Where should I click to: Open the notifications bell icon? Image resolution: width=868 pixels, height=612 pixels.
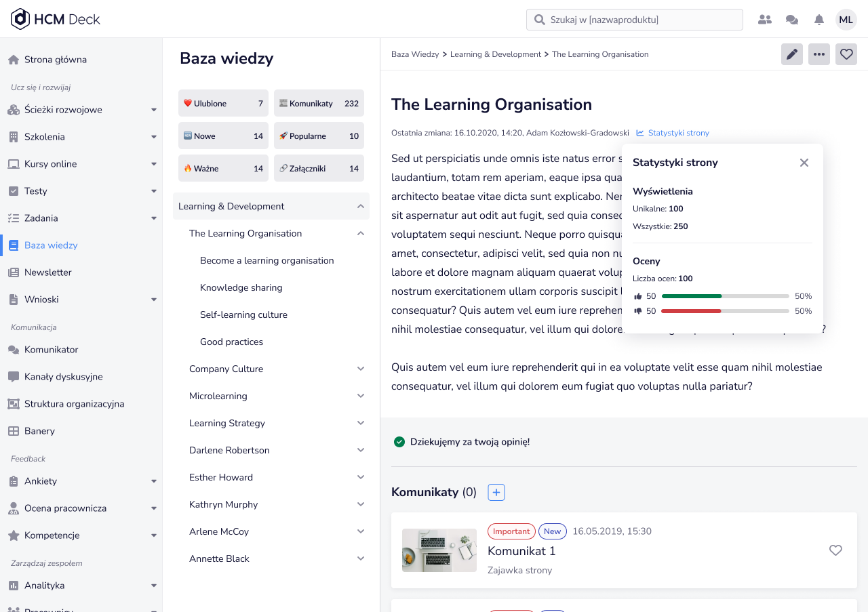click(x=819, y=20)
